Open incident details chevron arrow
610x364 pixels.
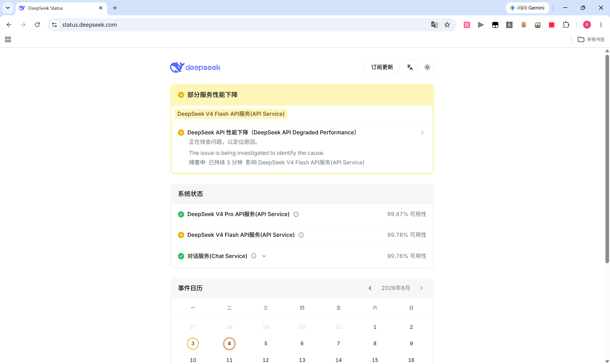(422, 132)
